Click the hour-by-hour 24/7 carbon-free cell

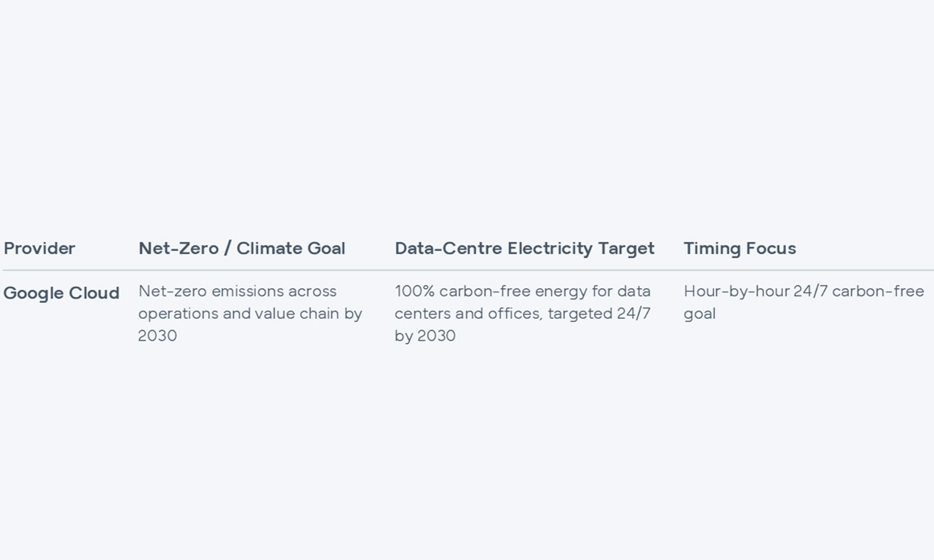[804, 302]
